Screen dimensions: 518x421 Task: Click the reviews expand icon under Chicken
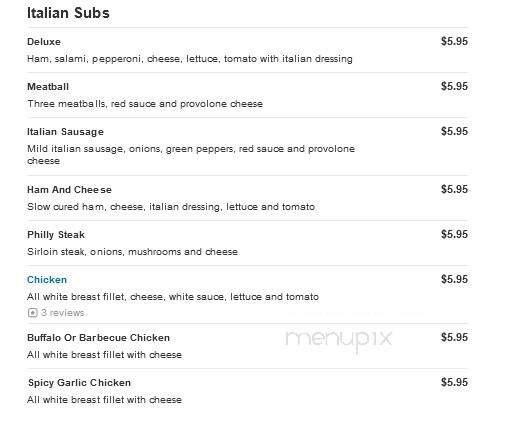[x=32, y=313]
